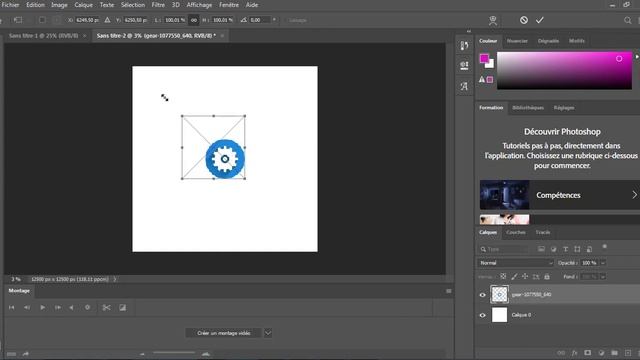
Task: Click the Y position input field
Action: coord(135,20)
